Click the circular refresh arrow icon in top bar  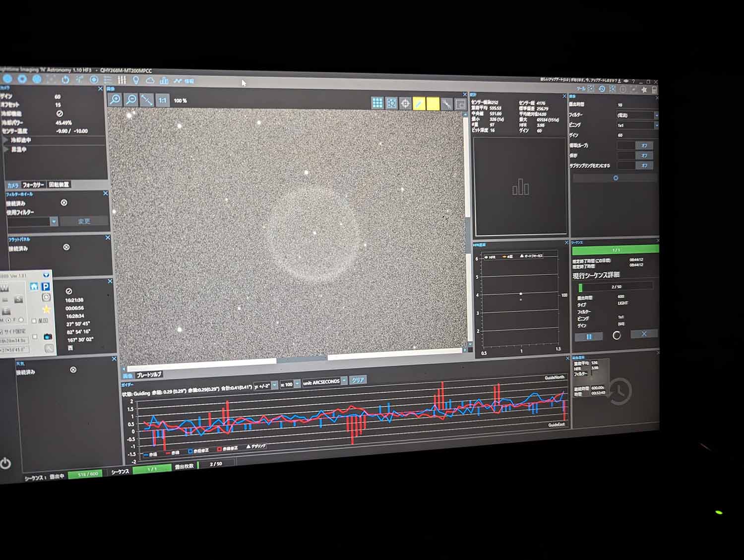[x=65, y=79]
